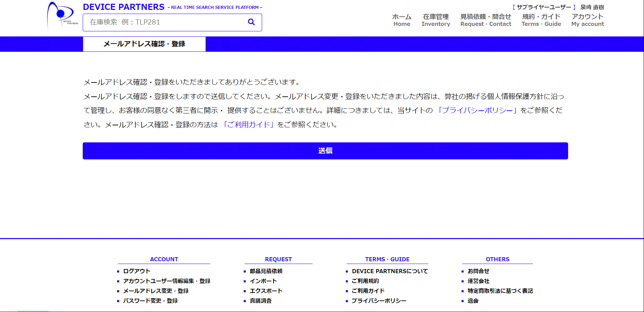Click the magnifier search icon
Viewport: 644px width, 312px height.
251,22
